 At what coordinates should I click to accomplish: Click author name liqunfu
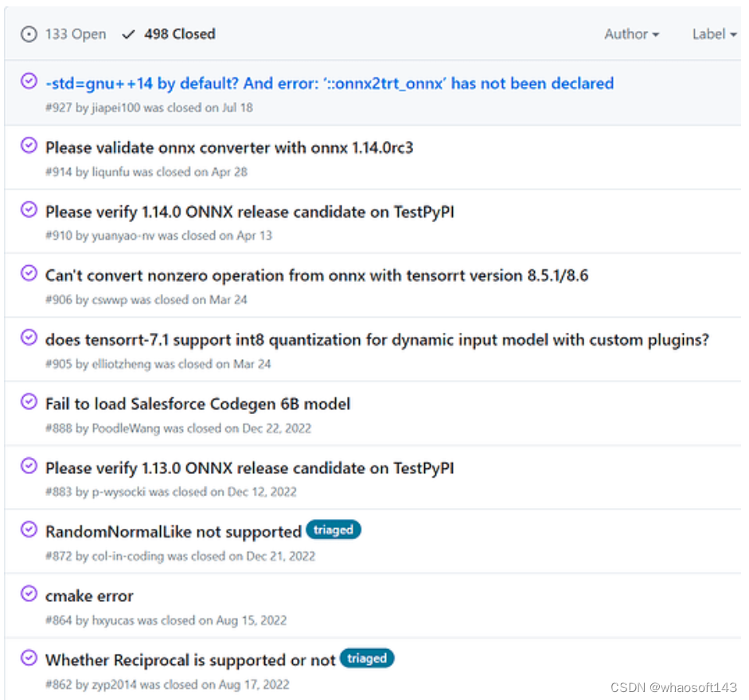click(x=111, y=172)
